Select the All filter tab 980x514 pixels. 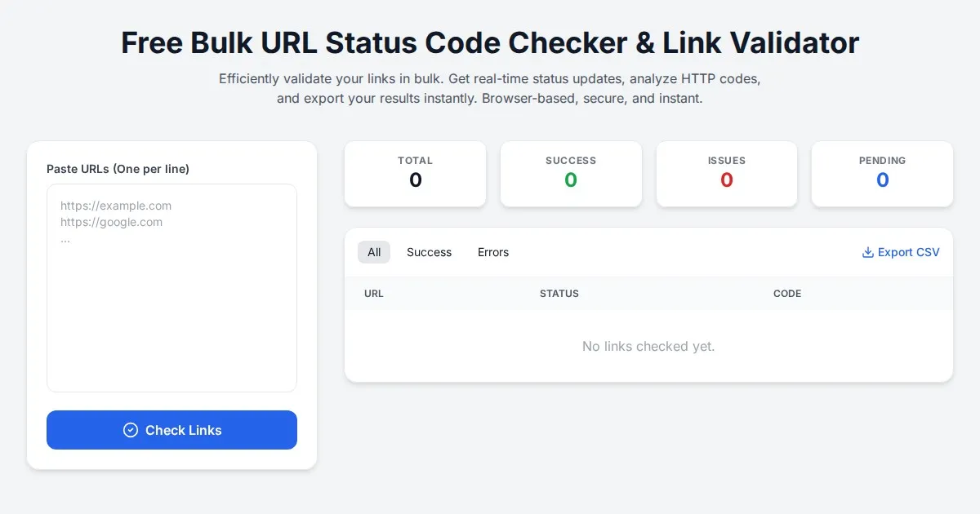374,253
